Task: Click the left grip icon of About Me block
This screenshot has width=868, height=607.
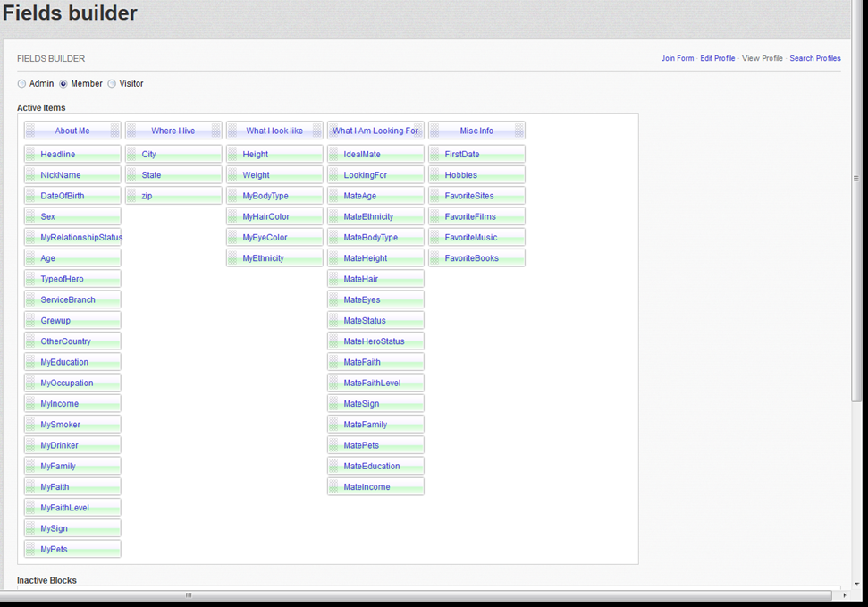Action: click(31, 131)
